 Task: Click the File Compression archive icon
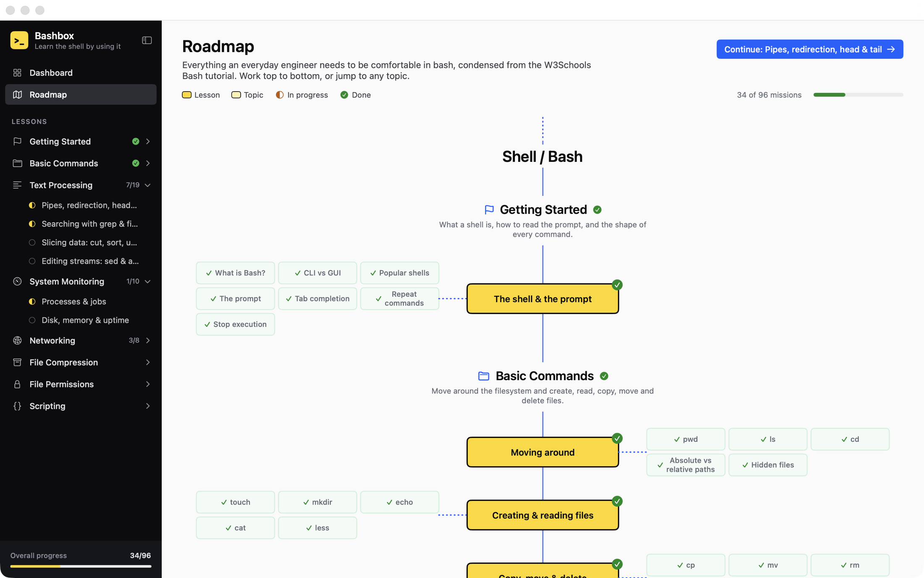click(17, 362)
